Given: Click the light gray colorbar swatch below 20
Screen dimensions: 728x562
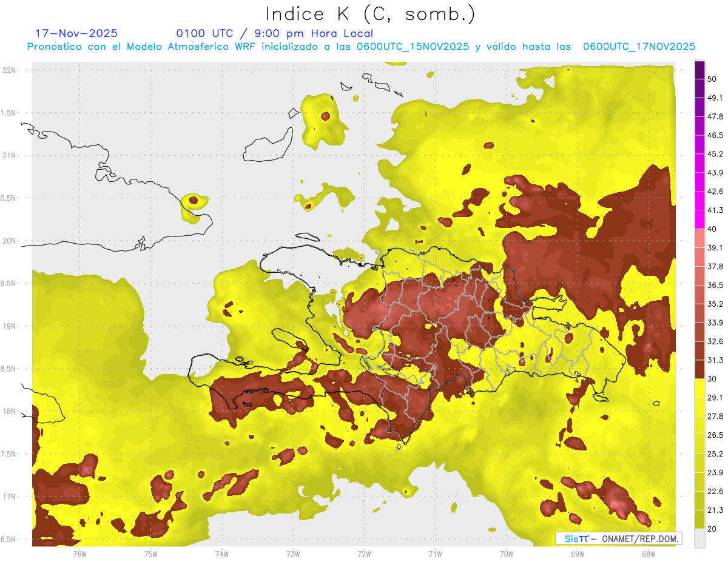Looking at the screenshot, I should point(699,538).
